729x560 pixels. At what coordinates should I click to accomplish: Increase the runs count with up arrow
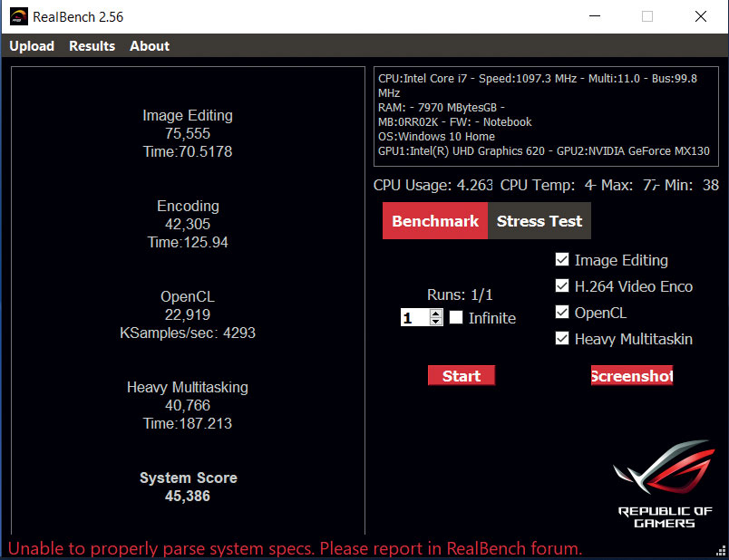click(x=436, y=314)
